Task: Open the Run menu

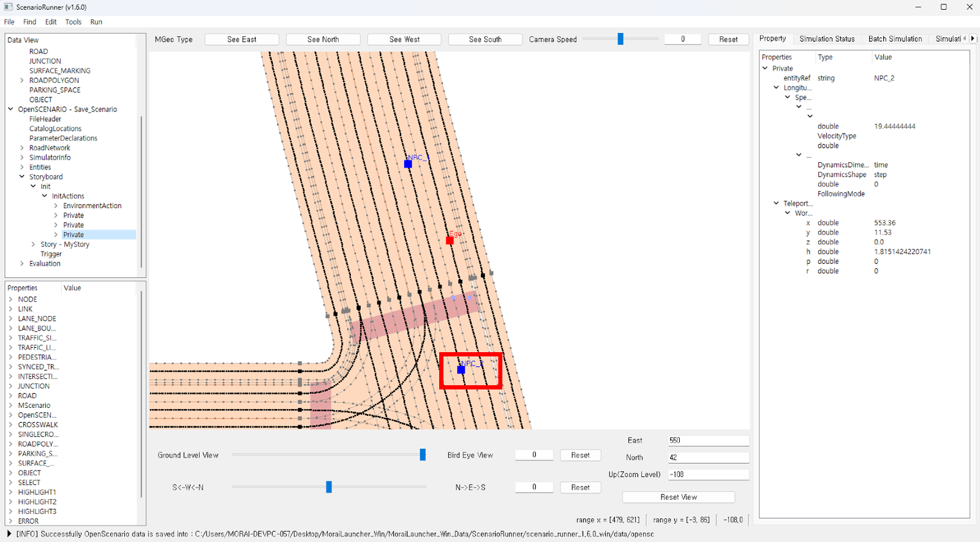Action: (96, 22)
